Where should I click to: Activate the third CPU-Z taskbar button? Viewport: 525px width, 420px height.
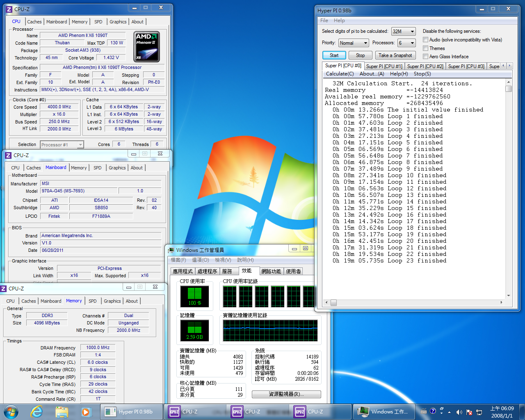321,412
